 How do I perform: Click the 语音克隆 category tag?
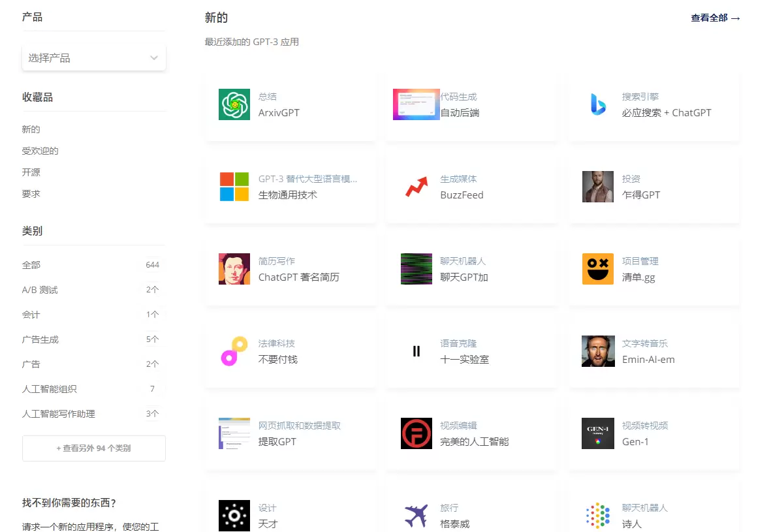458,343
